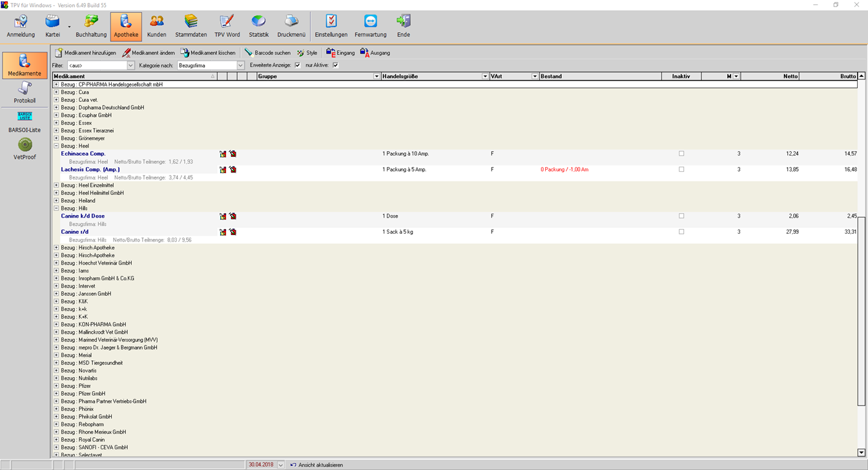The height and width of the screenshot is (470, 868).
Task: Toggle the Erweiterte Anzeige checkbox
Action: pos(298,65)
